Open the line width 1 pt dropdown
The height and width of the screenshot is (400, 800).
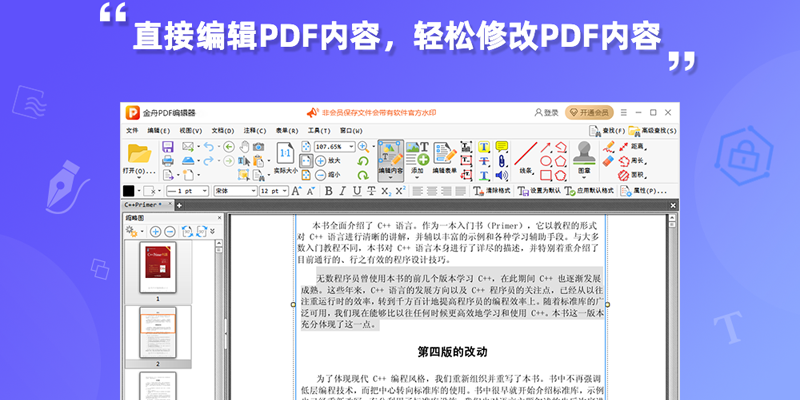(205, 191)
